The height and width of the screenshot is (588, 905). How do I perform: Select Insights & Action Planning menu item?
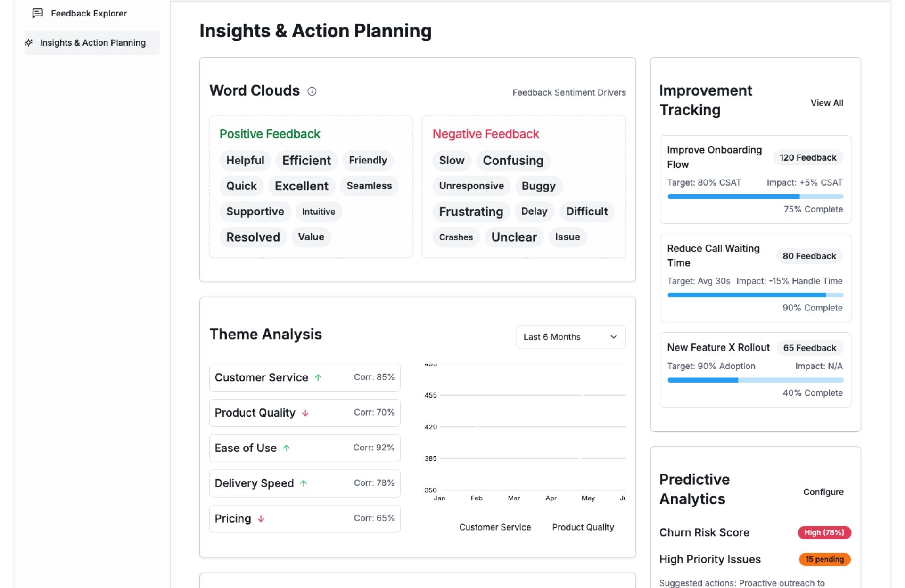[x=92, y=43]
